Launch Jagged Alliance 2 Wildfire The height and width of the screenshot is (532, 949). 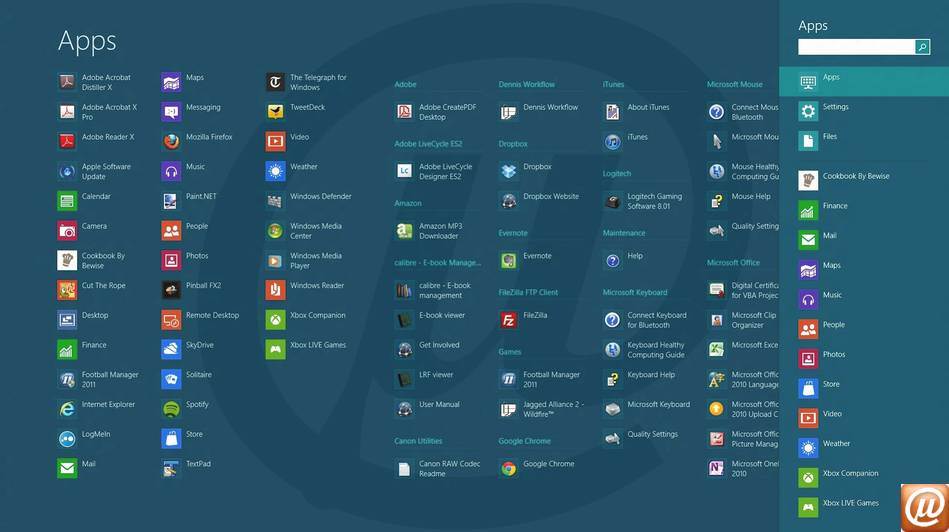click(x=542, y=408)
